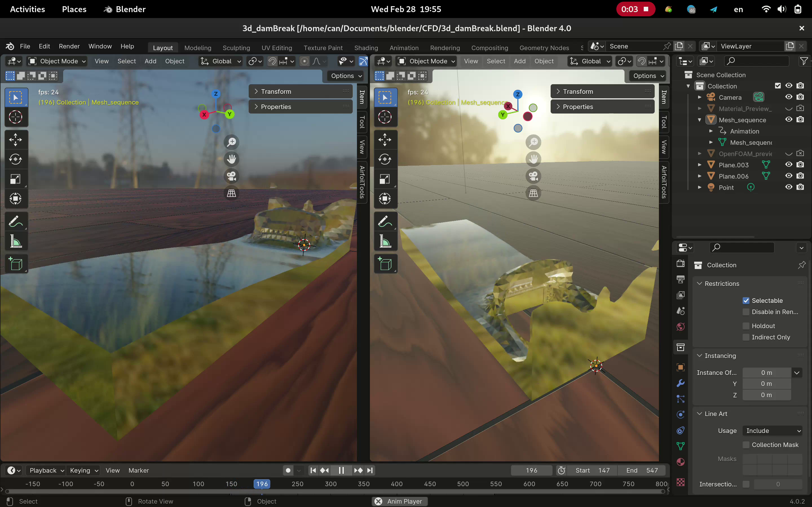This screenshot has width=812, height=507.
Task: Activate the Rotate tool in left viewport
Action: pos(16,159)
